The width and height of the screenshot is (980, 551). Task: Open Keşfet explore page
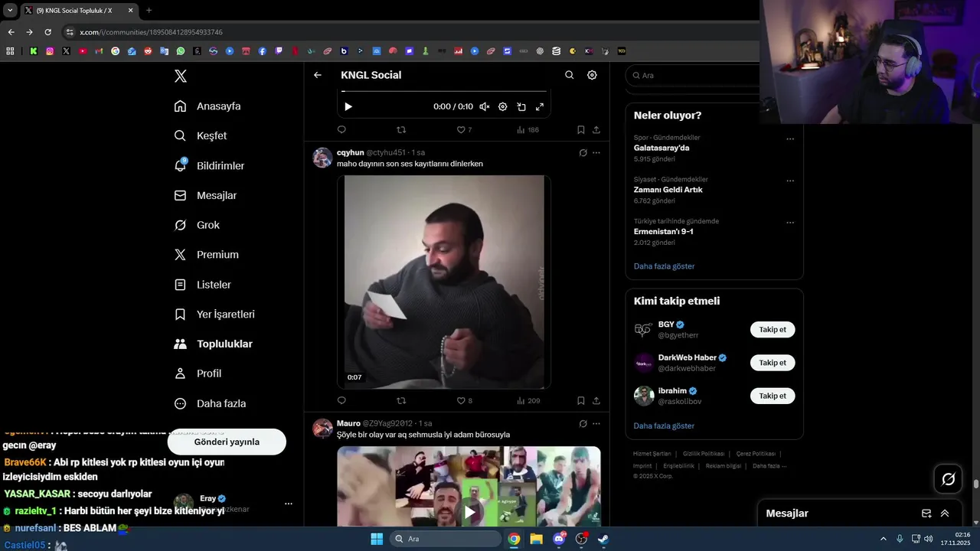pyautogui.click(x=201, y=135)
